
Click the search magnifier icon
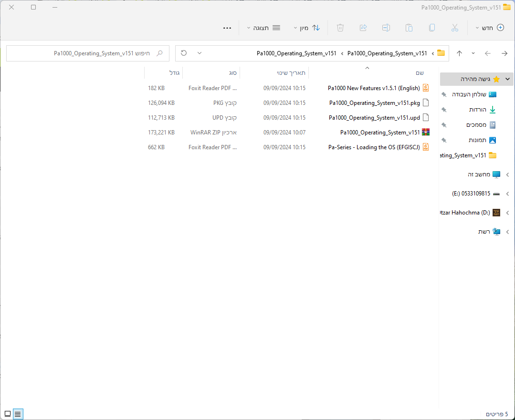click(x=159, y=53)
